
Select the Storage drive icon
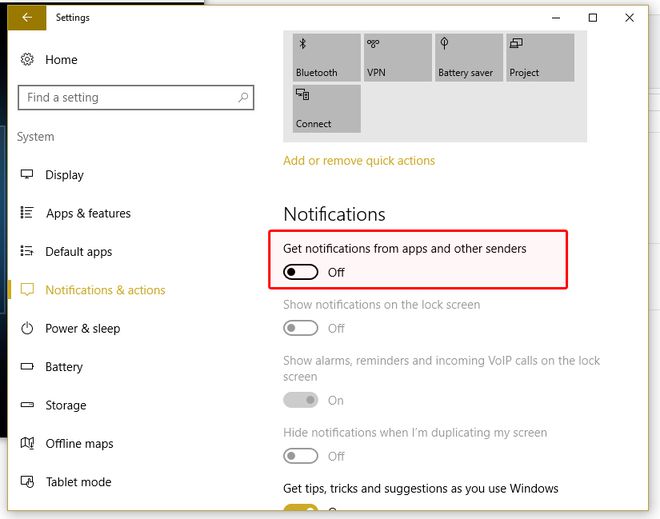(x=27, y=405)
